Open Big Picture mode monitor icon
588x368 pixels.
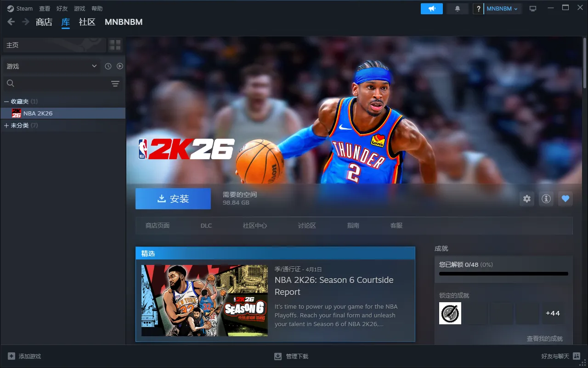533,9
